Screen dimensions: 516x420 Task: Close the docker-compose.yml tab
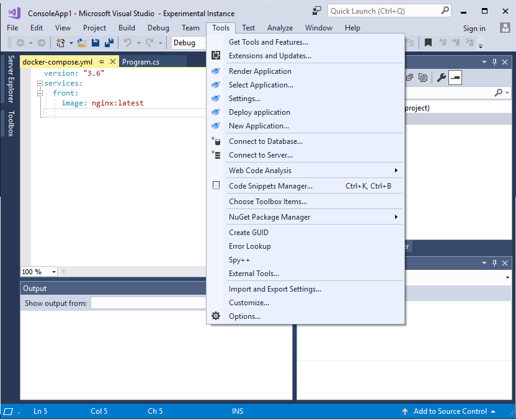tap(113, 61)
